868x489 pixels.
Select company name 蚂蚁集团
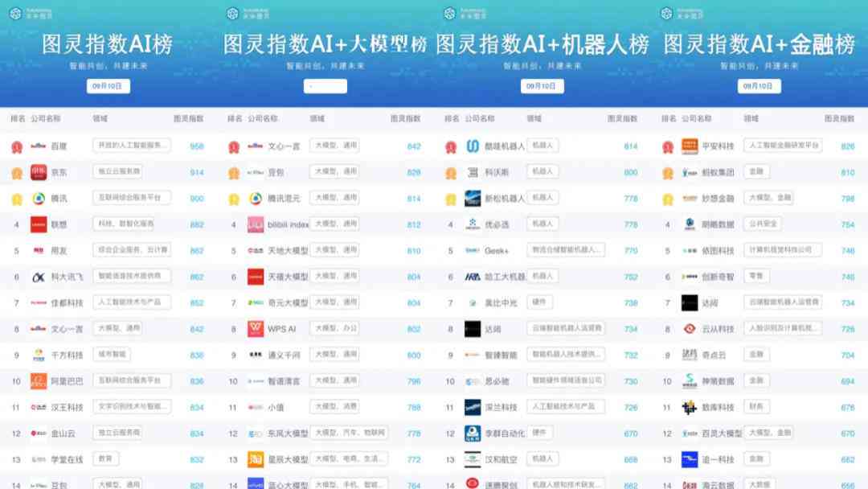coord(718,173)
